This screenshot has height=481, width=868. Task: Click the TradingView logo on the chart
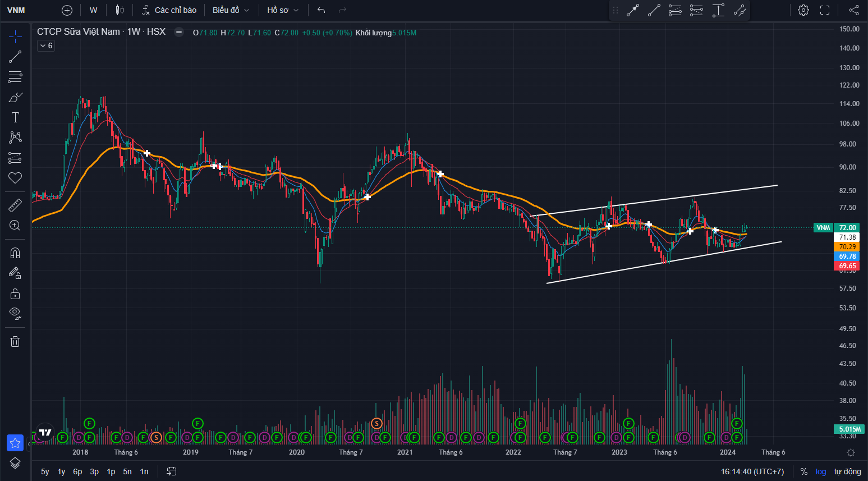45,432
